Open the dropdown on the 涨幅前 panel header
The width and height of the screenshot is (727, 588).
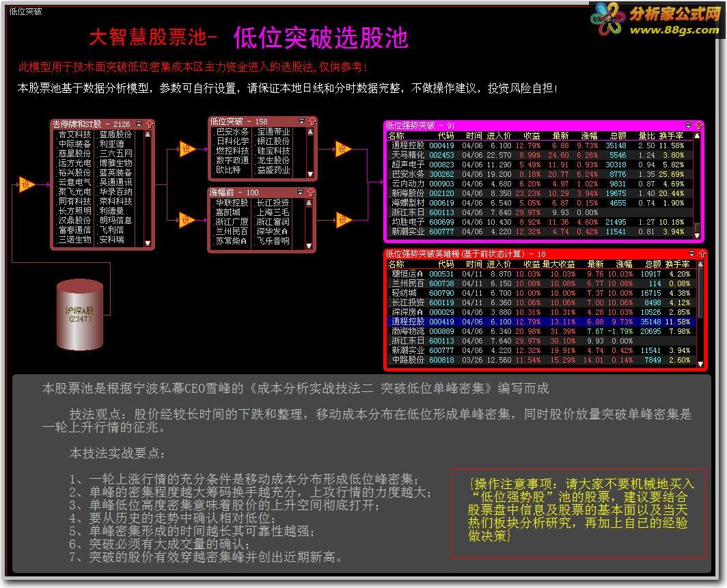[x=301, y=193]
